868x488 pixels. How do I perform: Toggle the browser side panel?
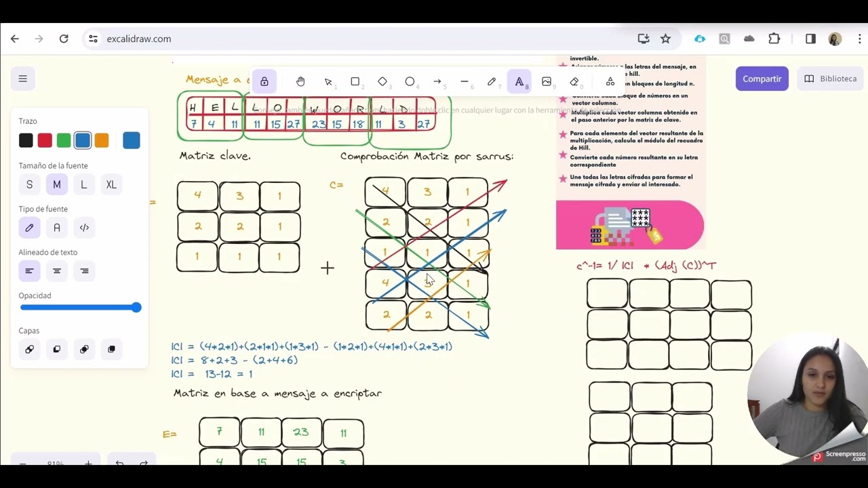(810, 39)
